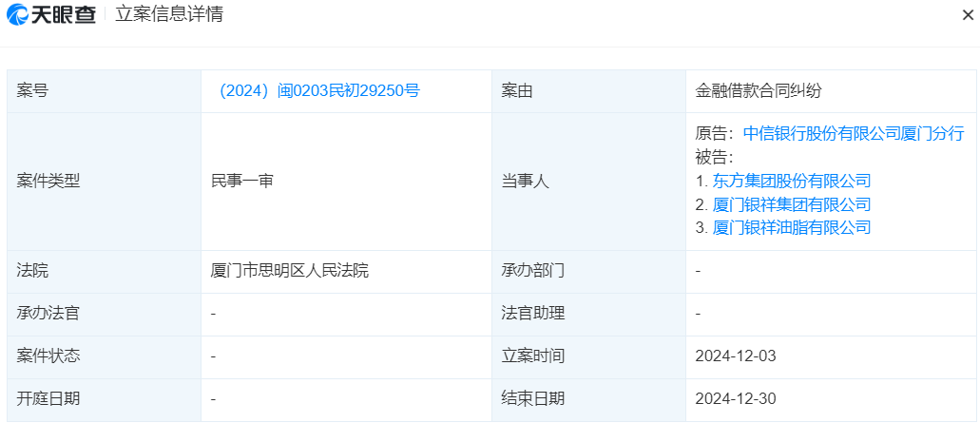Select the 当事人 label cell
The height and width of the screenshot is (423, 980).
tap(588, 182)
